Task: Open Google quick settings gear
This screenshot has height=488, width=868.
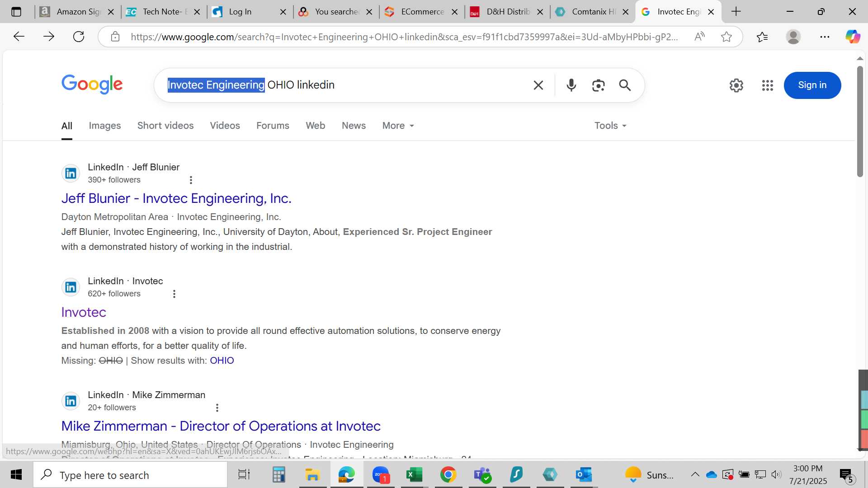Action: (736, 85)
